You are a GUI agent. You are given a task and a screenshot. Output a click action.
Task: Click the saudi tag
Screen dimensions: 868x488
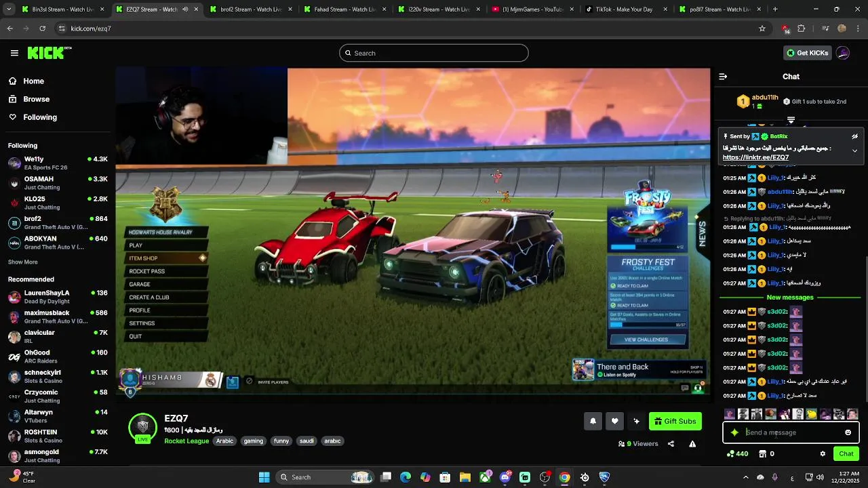coord(307,441)
